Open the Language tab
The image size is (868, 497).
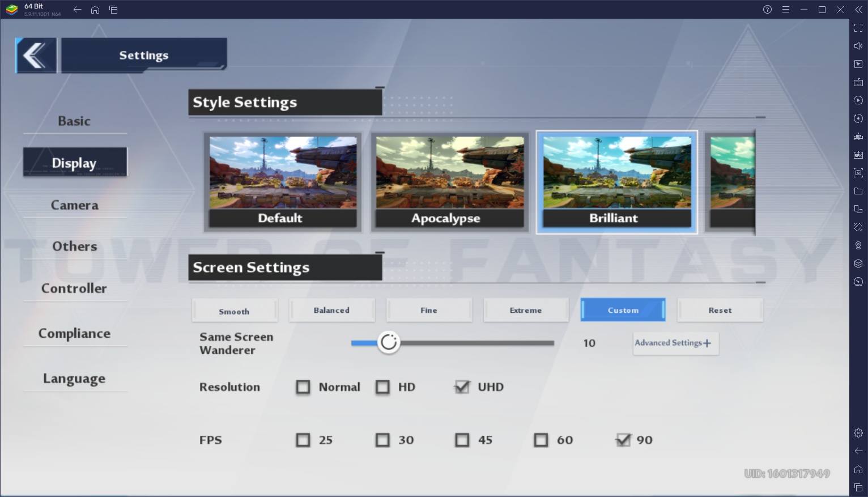74,379
